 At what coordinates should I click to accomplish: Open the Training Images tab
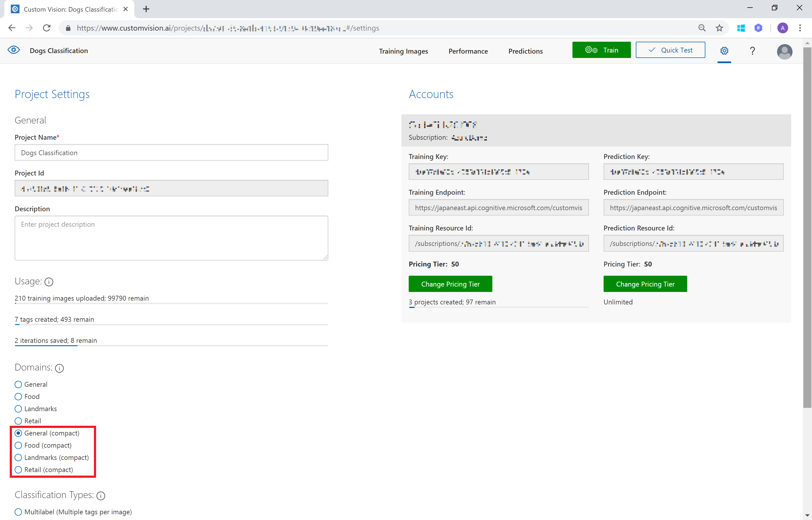[x=403, y=51]
